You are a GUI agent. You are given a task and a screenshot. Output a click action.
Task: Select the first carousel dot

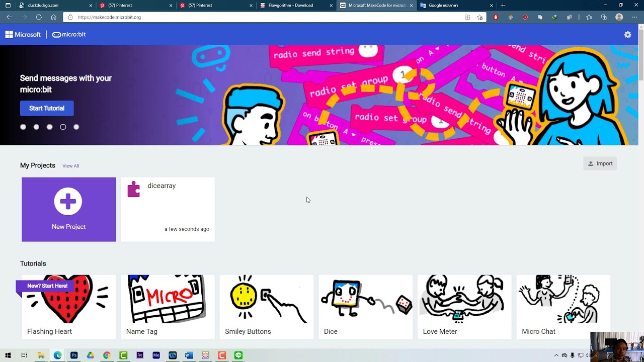[x=23, y=127]
